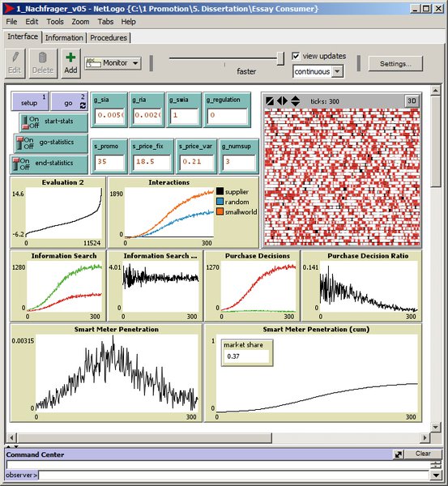Screen dimensions: 448x486
Task: Click the setup button
Action: pos(30,101)
